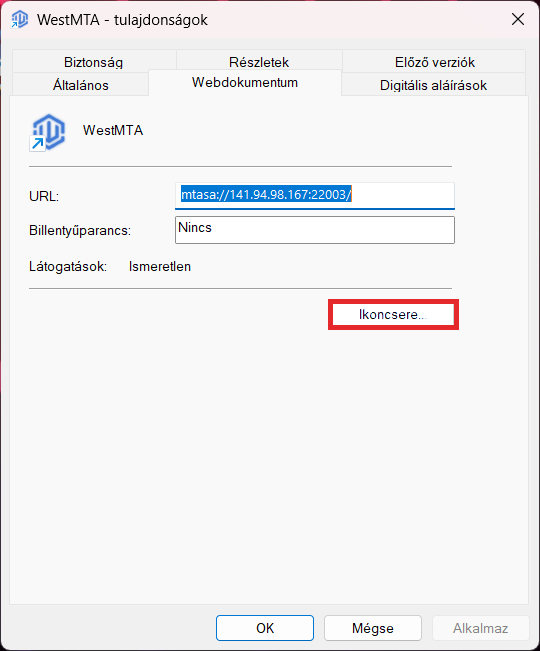Image resolution: width=540 pixels, height=651 pixels.
Task: Click the Webdokumentum tab
Action: click(x=245, y=82)
